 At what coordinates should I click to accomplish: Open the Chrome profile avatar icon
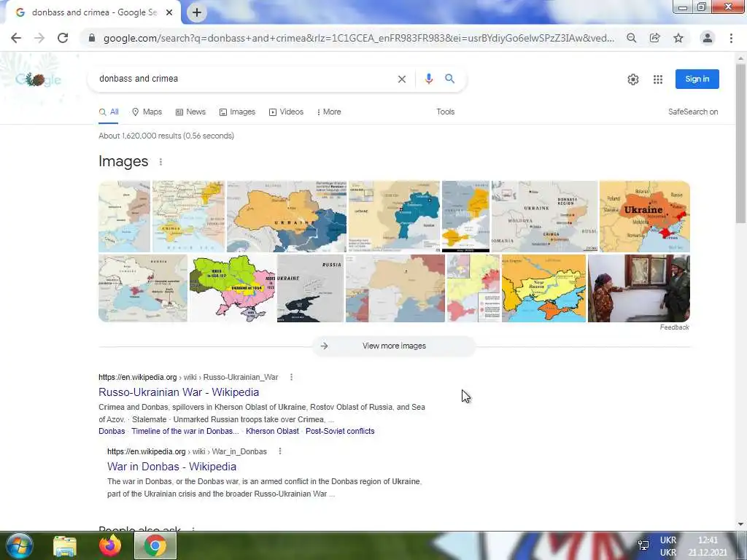point(707,38)
